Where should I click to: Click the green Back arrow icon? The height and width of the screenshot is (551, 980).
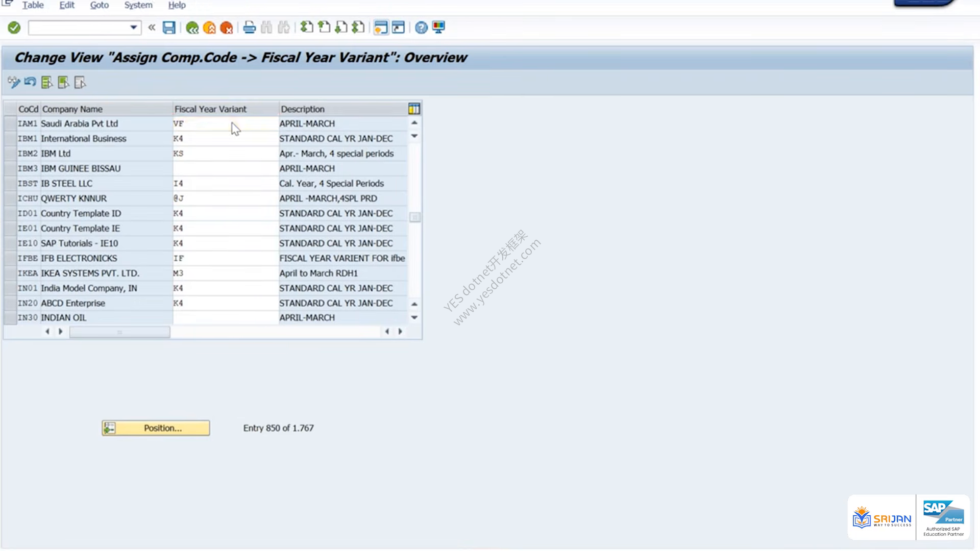(x=192, y=28)
